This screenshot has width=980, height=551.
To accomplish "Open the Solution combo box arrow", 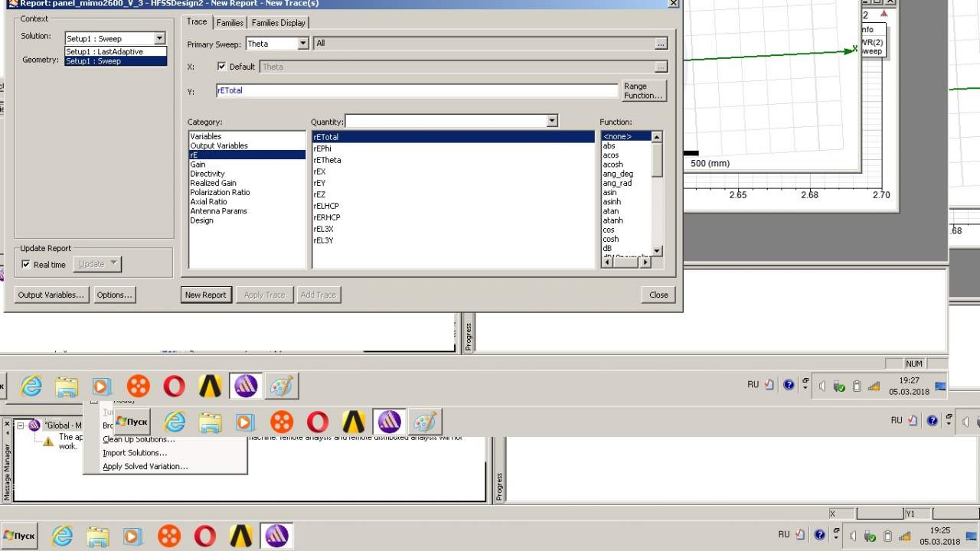I will pos(159,38).
